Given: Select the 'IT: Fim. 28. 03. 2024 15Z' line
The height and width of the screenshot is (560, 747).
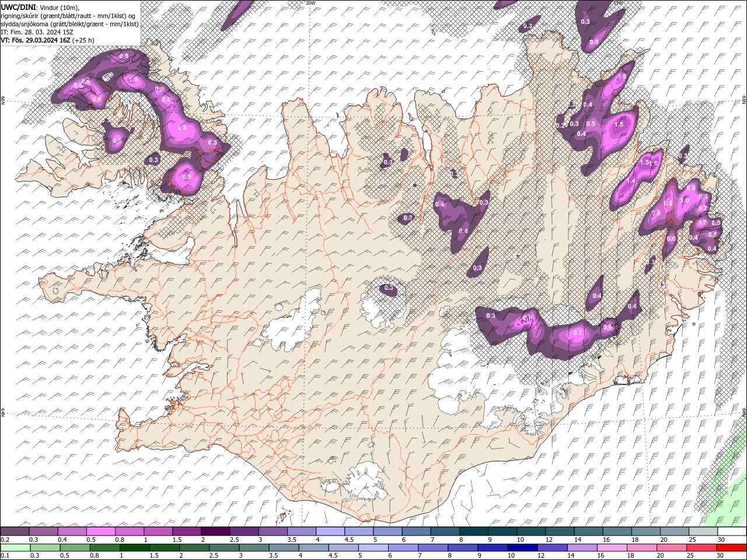Looking at the screenshot, I should (37, 32).
